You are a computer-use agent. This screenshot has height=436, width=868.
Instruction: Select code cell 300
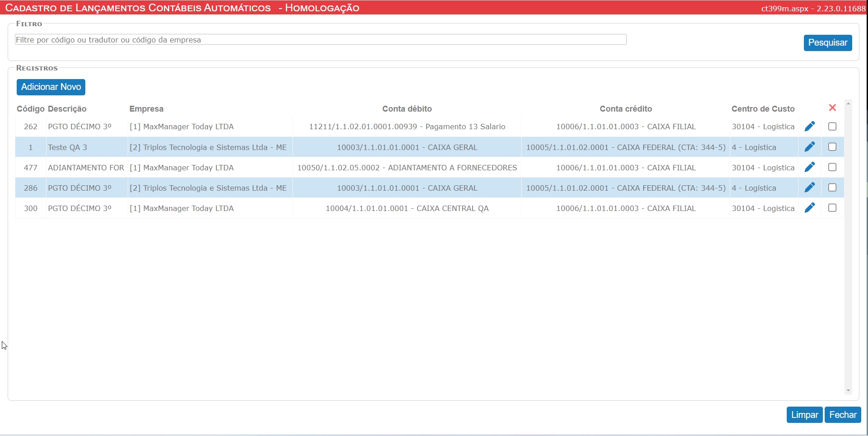tap(31, 208)
